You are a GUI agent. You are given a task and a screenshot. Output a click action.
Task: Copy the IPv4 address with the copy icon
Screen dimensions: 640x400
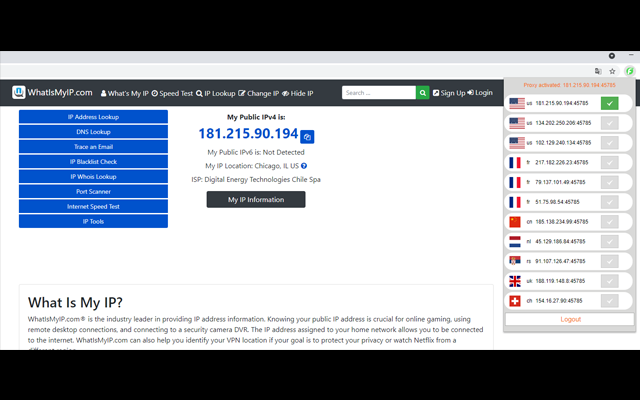point(307,137)
